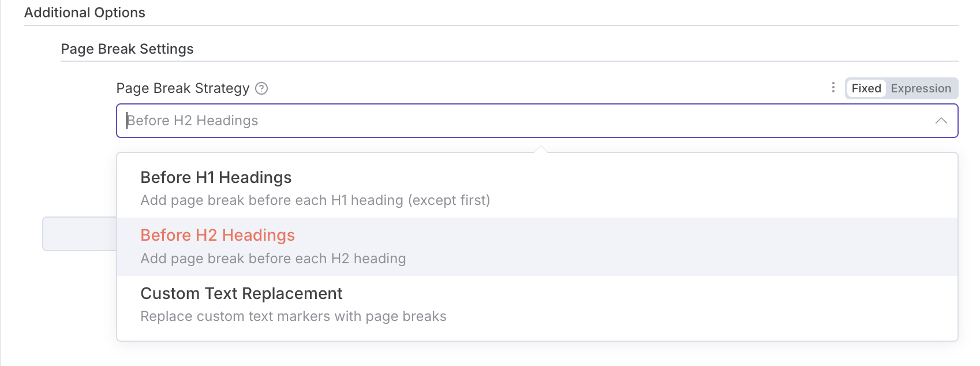Click the Page Break Settings section header
Screen dimensions: 980x366
[x=127, y=49]
